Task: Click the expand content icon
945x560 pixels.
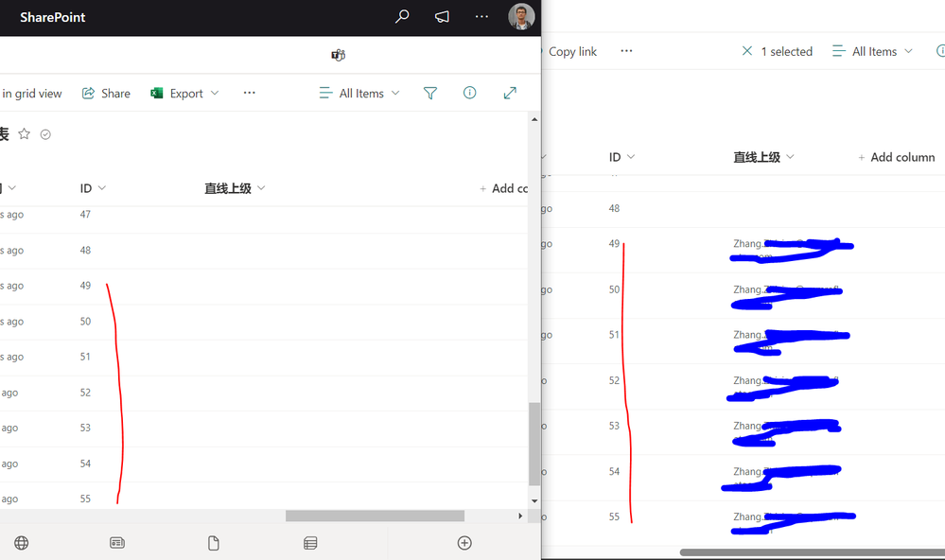Action: [510, 93]
